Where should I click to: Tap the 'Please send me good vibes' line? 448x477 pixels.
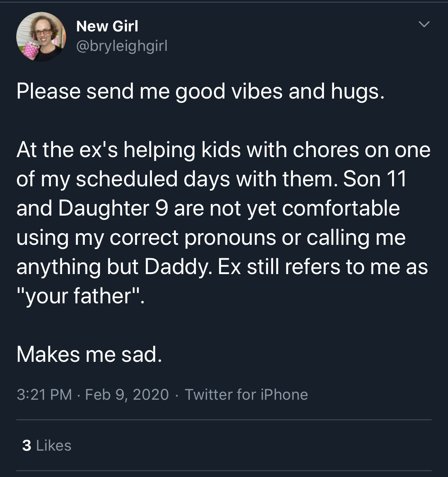click(x=201, y=91)
